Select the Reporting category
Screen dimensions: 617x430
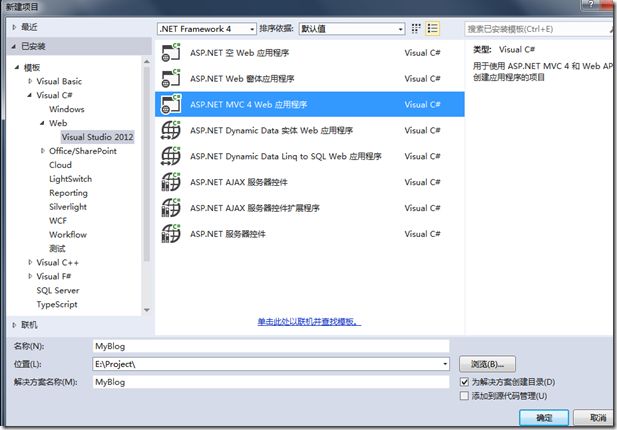68,193
